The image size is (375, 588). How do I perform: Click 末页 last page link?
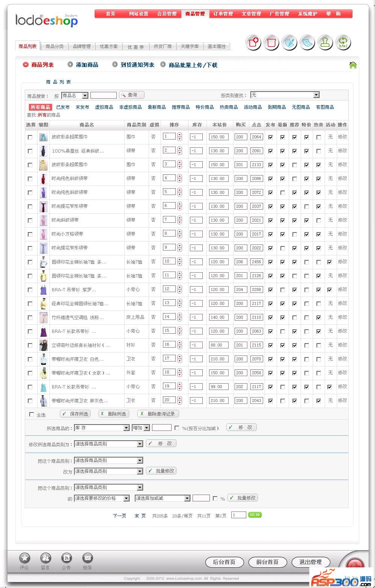pyautogui.click(x=140, y=516)
